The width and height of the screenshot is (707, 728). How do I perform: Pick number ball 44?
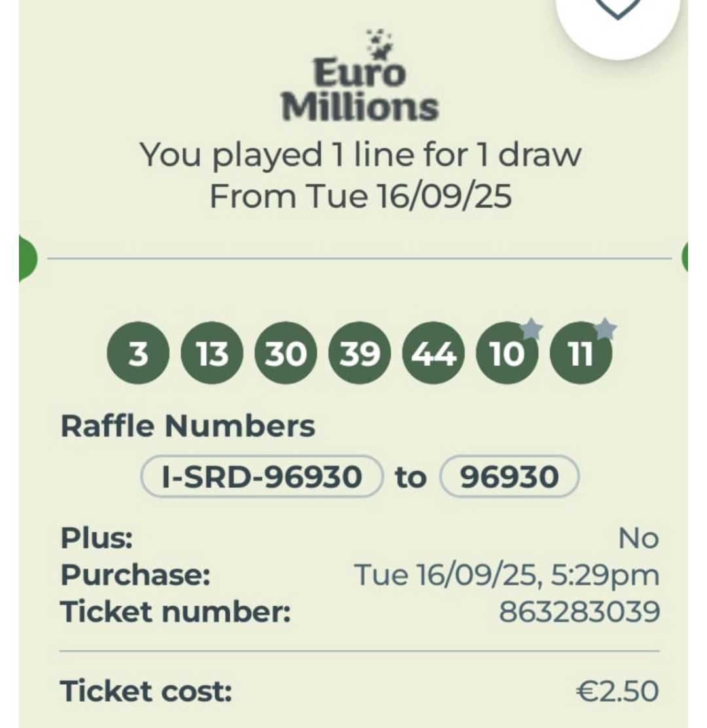click(x=434, y=354)
